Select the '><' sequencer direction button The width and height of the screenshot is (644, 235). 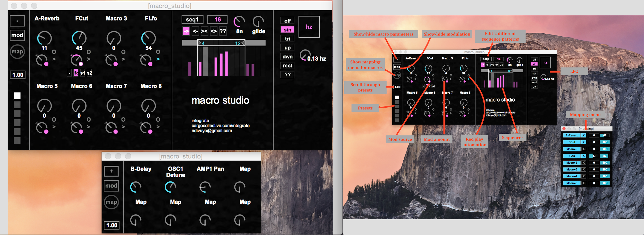tap(204, 31)
